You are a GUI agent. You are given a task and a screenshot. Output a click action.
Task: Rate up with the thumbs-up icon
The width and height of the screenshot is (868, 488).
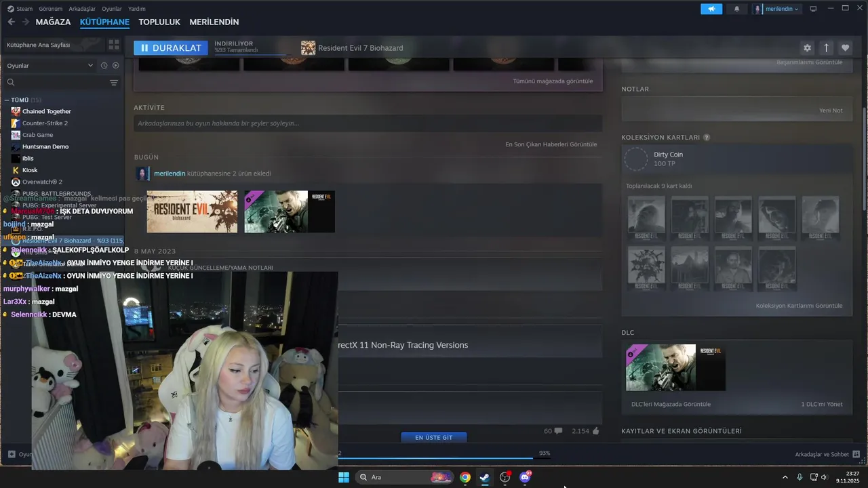(596, 431)
